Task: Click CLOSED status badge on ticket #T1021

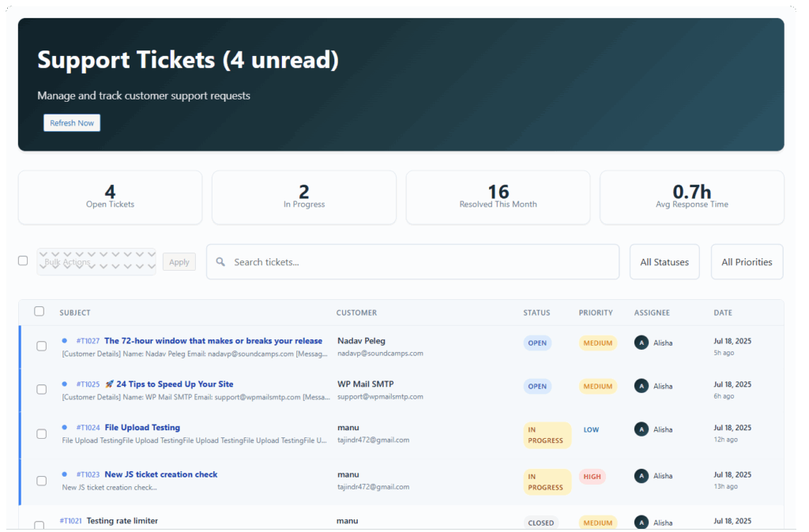Action: tap(540, 523)
